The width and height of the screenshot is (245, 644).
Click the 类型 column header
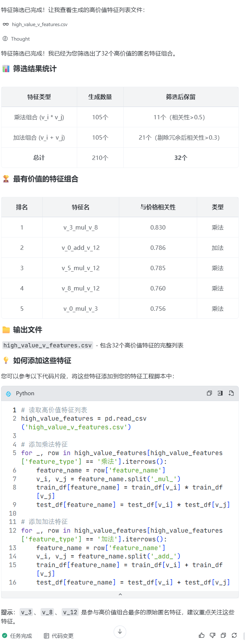pos(217,207)
